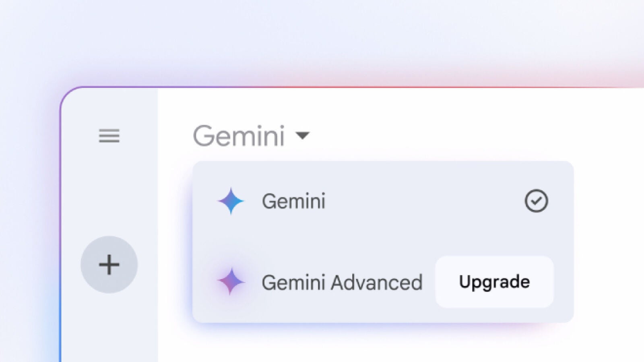The image size is (644, 362).
Task: Toggle the selected-model check indicator
Action: [x=536, y=201]
